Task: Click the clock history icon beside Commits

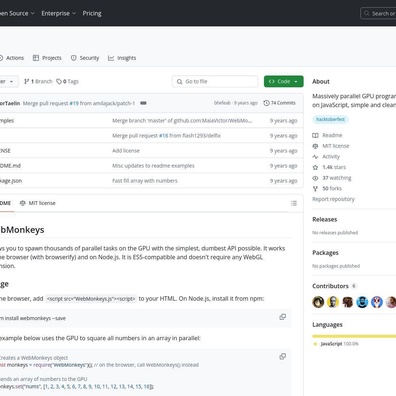Action: click(x=266, y=103)
